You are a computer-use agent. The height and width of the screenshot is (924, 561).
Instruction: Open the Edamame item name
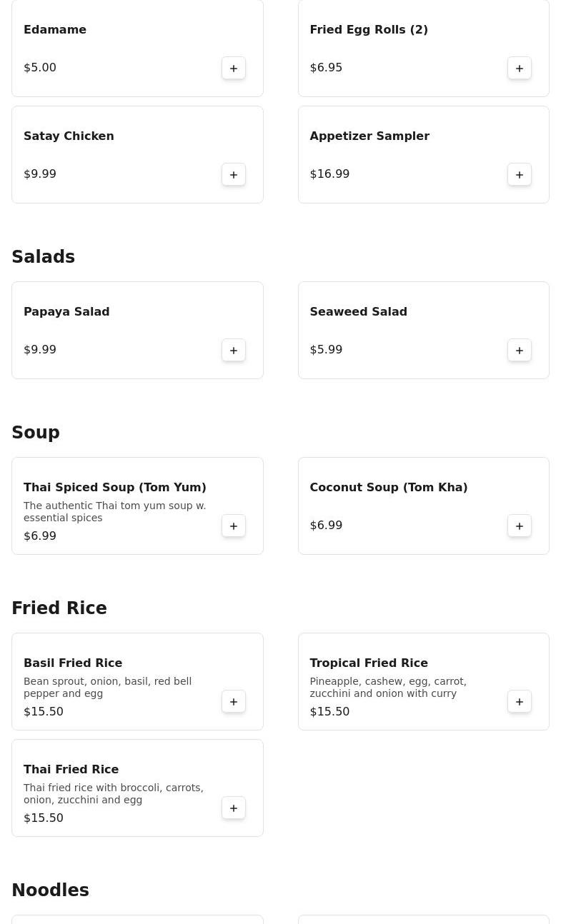point(55,29)
